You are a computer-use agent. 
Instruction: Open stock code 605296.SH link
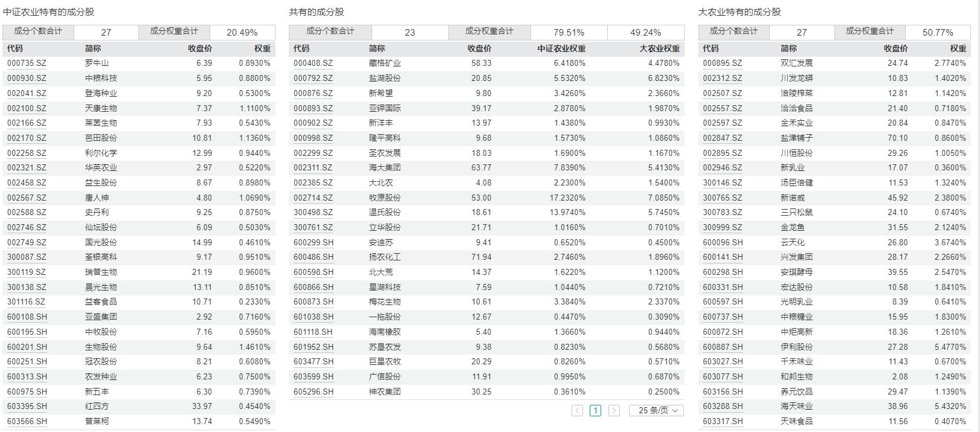(x=314, y=392)
